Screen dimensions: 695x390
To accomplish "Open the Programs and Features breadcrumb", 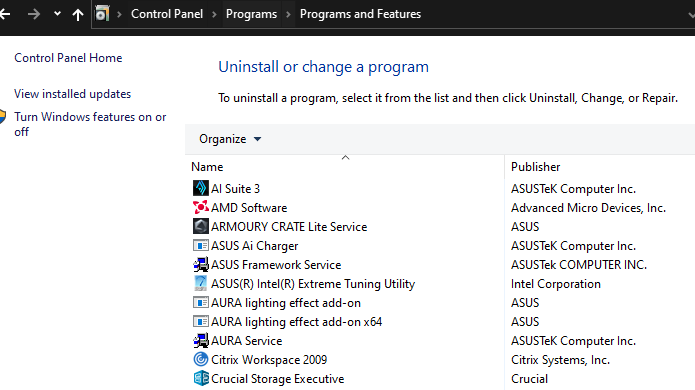I will click(360, 14).
